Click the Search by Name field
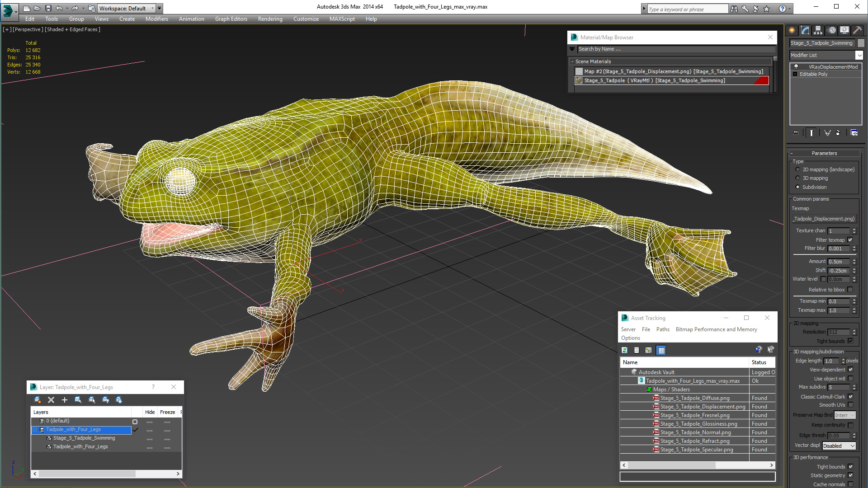 pos(675,49)
